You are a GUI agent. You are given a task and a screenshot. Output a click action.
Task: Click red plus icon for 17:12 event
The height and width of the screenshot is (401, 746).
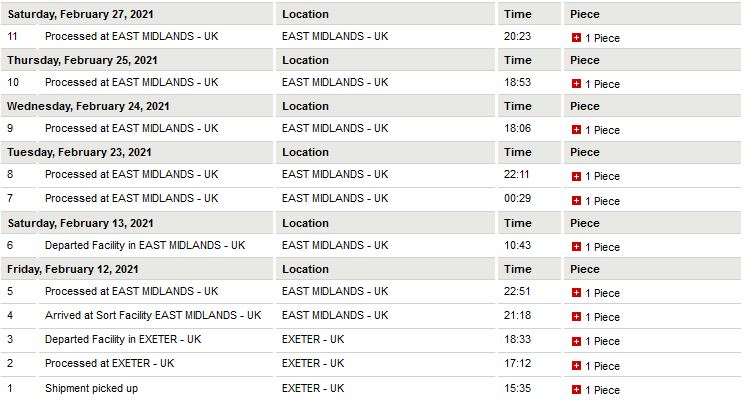point(576,365)
